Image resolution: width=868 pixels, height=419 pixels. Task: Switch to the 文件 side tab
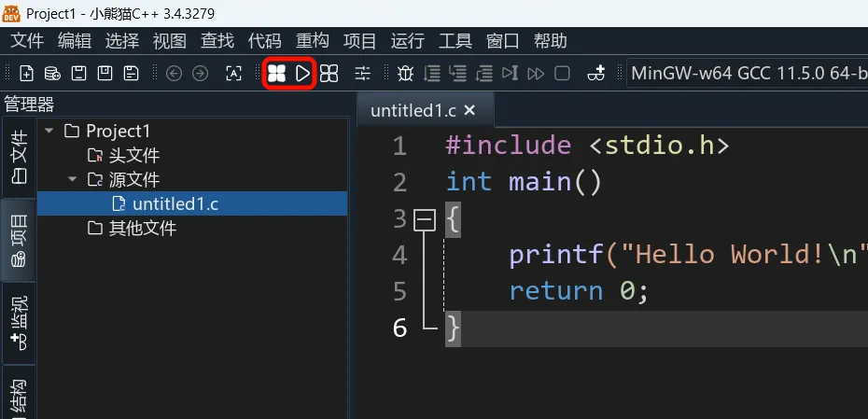tap(19, 156)
